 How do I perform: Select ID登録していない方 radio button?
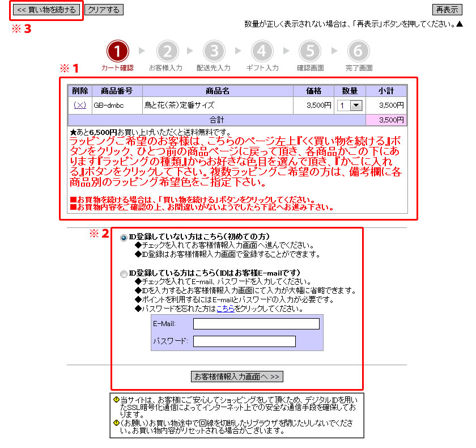click(x=124, y=238)
